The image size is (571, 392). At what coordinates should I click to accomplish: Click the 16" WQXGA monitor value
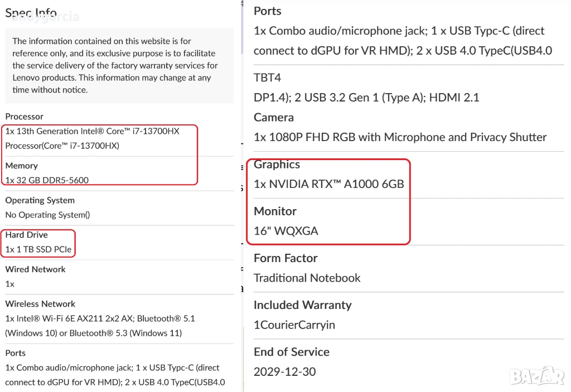coord(285,231)
